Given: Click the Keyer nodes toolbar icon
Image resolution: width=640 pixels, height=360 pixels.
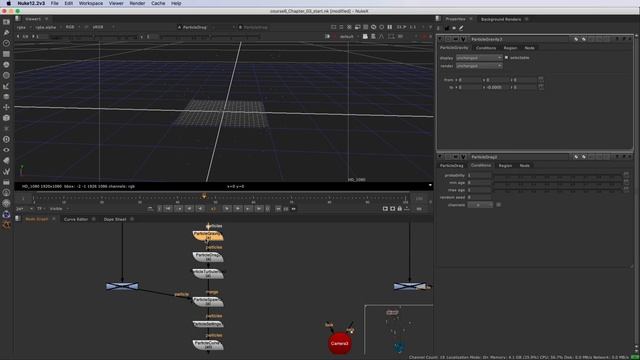Looking at the screenshot, I should coord(6,86).
